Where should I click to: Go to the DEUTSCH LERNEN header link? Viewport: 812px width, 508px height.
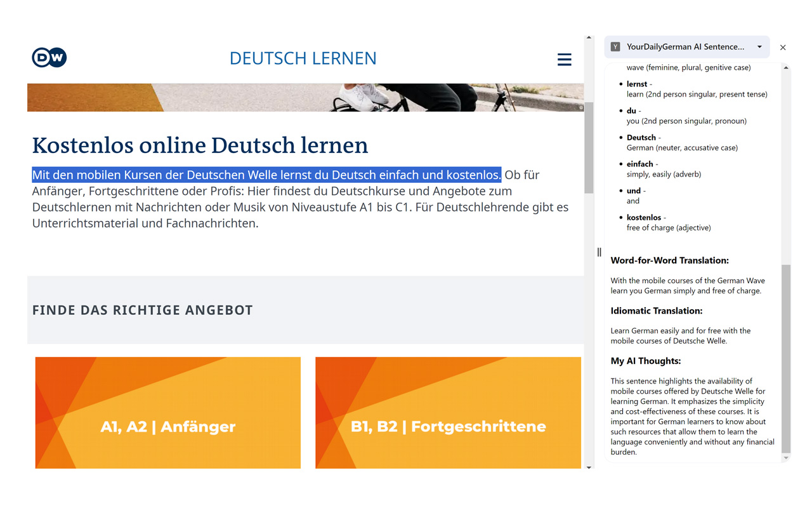[x=303, y=58]
